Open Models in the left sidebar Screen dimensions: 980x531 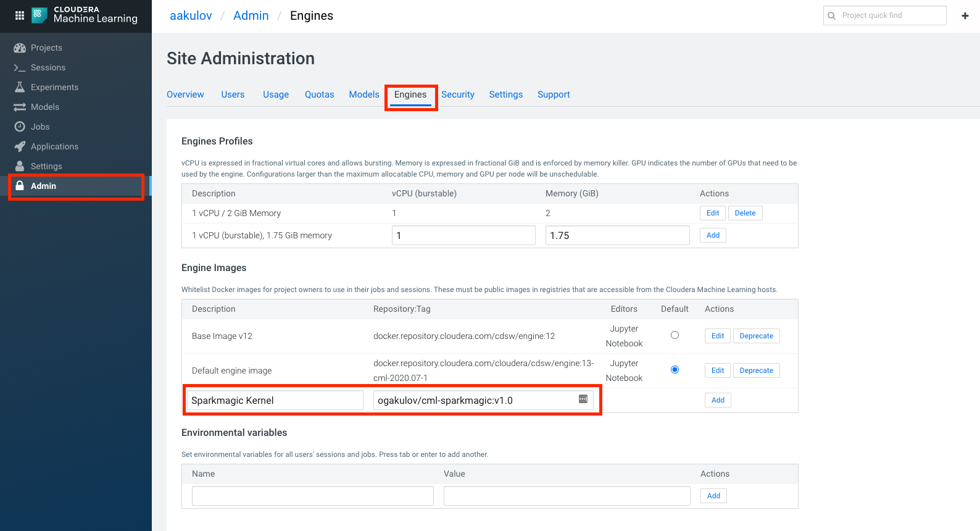pos(45,107)
